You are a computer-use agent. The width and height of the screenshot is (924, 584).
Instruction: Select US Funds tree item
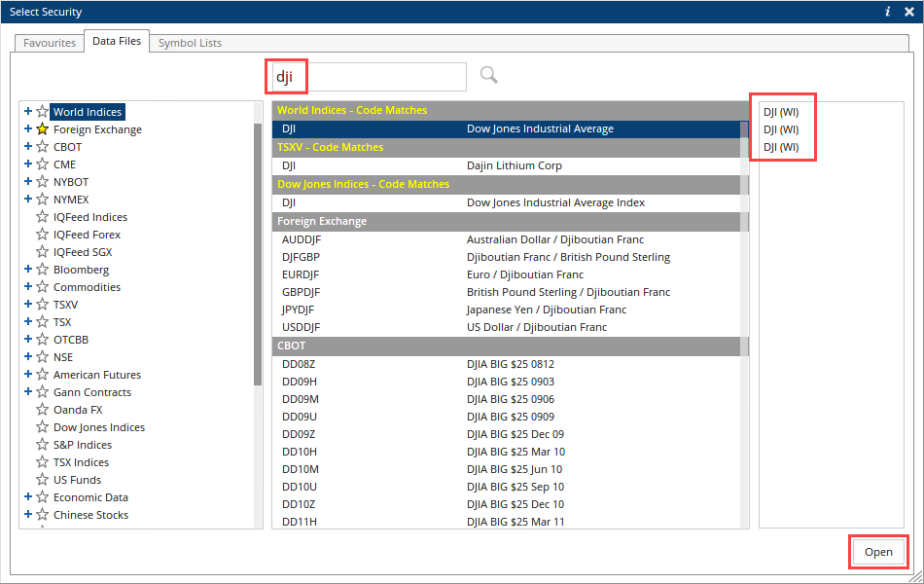pyautogui.click(x=77, y=480)
